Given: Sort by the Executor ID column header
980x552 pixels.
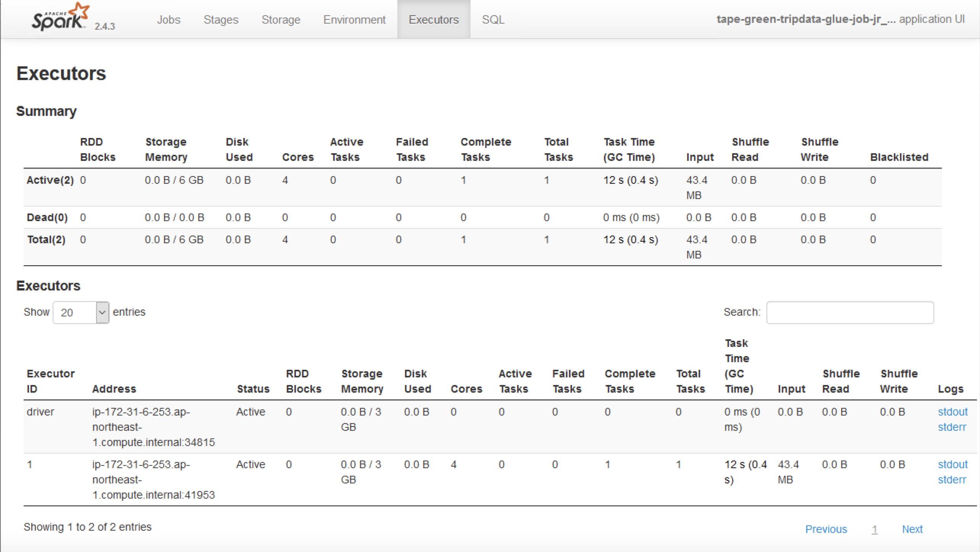Looking at the screenshot, I should (50, 381).
